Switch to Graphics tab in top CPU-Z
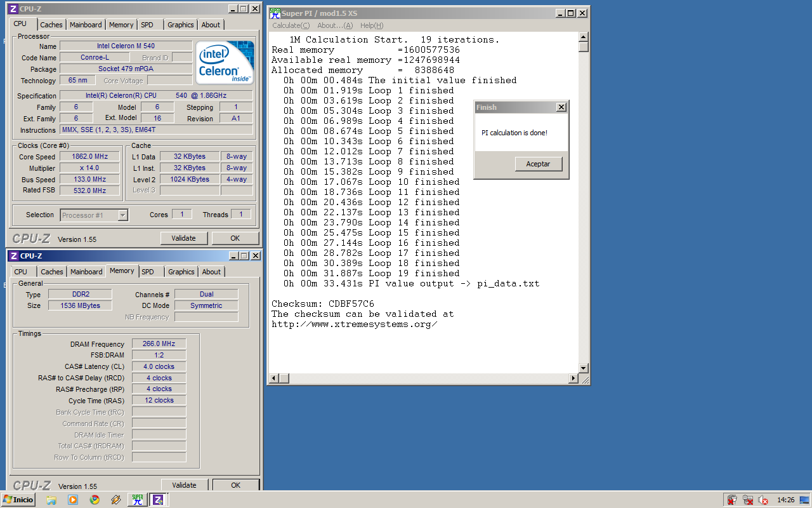The width and height of the screenshot is (812, 508). [x=181, y=25]
